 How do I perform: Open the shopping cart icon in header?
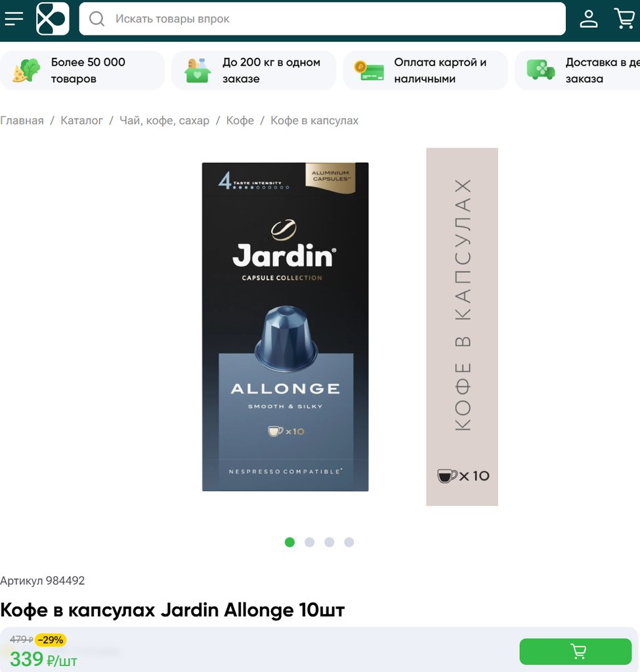[624, 18]
